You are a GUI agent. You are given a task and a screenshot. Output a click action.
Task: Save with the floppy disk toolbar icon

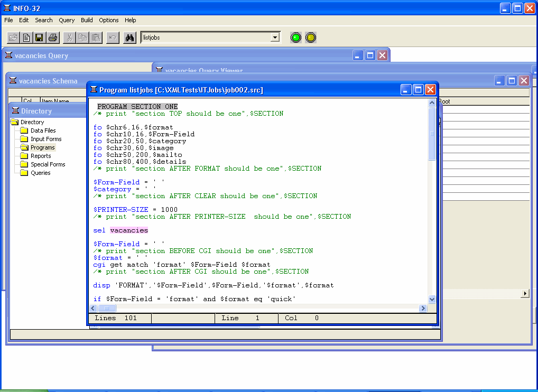40,38
